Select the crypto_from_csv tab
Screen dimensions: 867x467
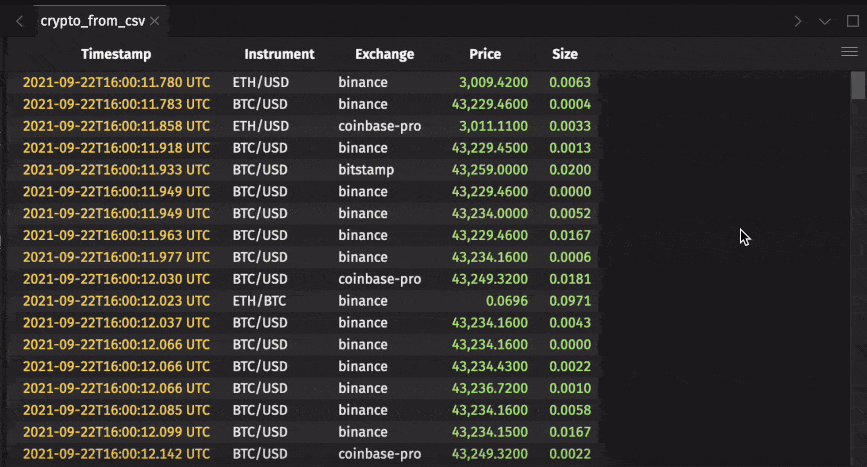coord(91,21)
